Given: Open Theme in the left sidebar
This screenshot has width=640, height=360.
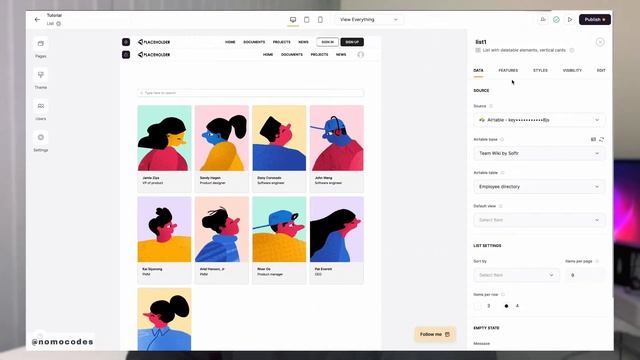Looking at the screenshot, I should click(x=40, y=79).
